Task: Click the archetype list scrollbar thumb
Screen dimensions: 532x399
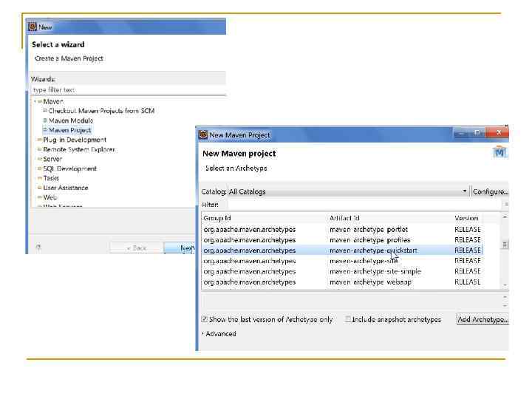Action: [505, 245]
